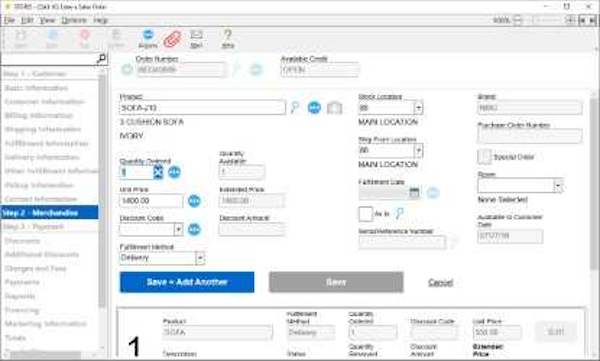Click the first disabled toolbar icon

click(21, 39)
